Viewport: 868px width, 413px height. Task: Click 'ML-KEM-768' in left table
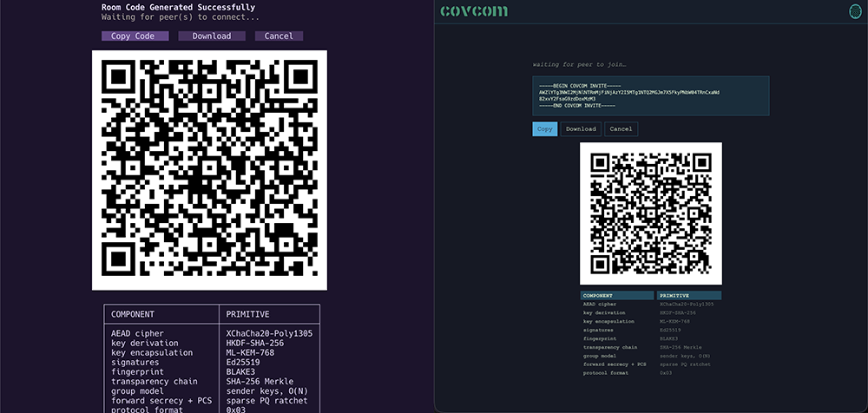click(x=250, y=352)
